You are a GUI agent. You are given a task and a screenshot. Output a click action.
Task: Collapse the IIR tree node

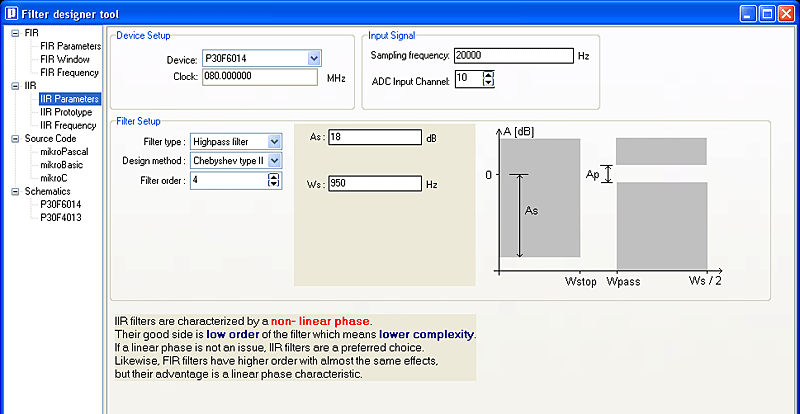coord(14,86)
